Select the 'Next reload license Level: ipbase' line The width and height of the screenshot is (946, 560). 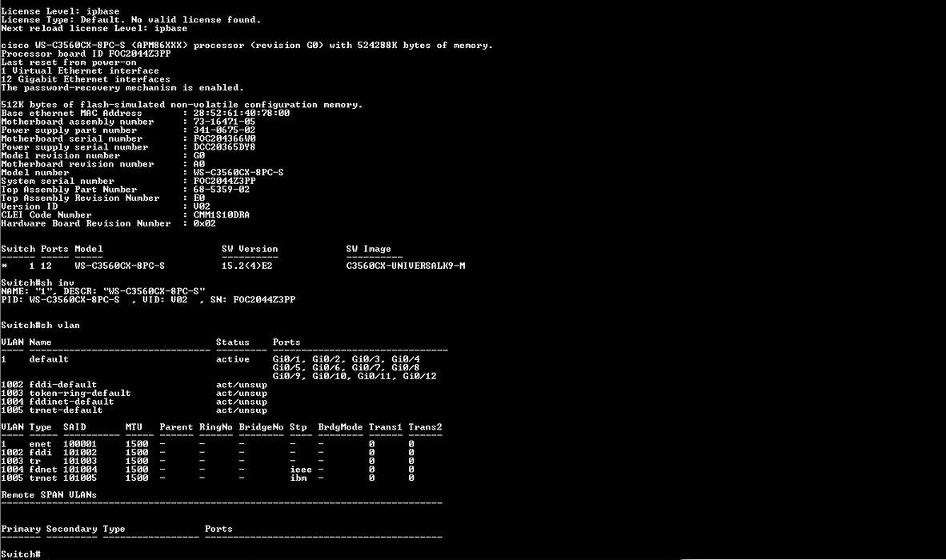(x=94, y=28)
